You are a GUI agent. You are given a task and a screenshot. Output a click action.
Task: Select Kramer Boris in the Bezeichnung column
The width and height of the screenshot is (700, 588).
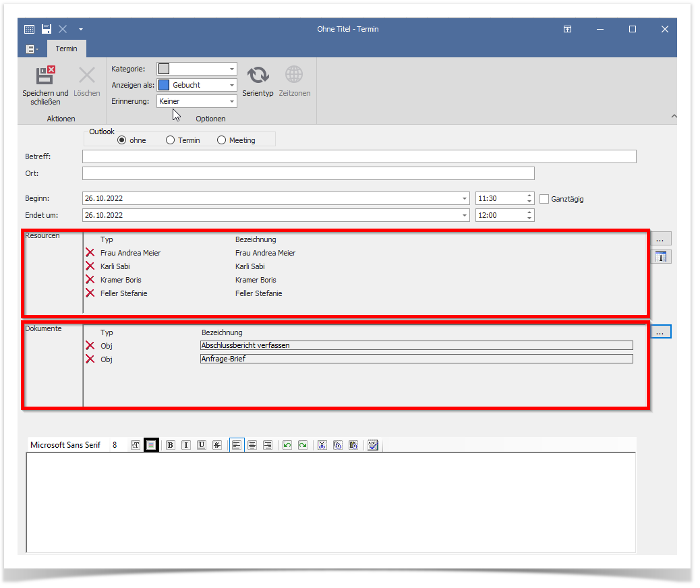[x=256, y=280]
